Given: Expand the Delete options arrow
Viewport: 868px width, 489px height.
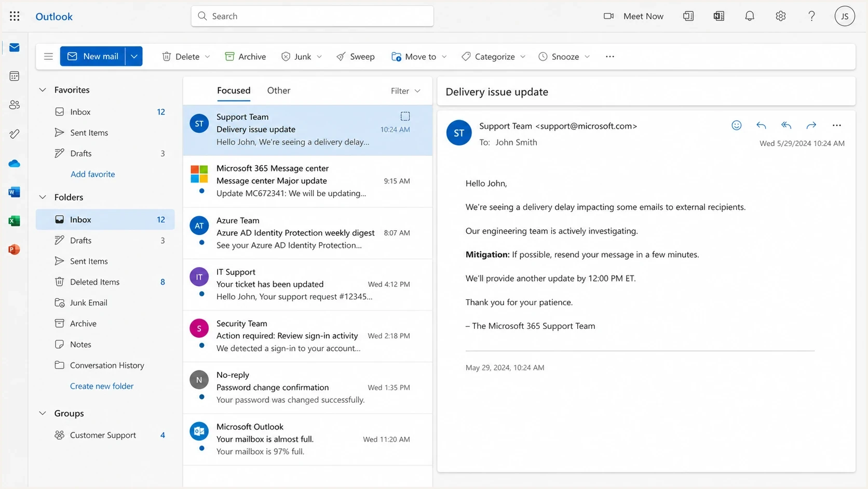Looking at the screenshot, I should (x=208, y=57).
